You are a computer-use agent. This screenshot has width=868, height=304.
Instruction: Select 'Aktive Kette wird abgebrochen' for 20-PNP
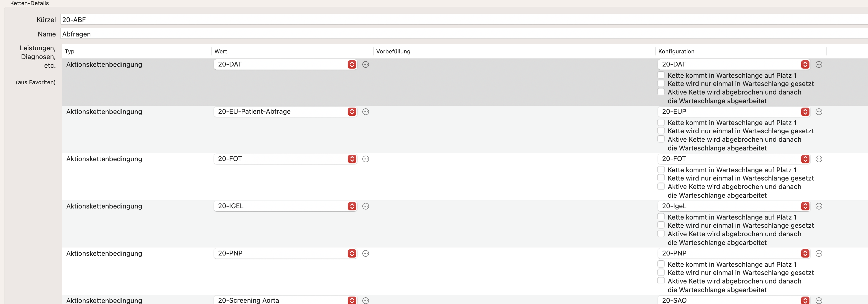point(661,280)
